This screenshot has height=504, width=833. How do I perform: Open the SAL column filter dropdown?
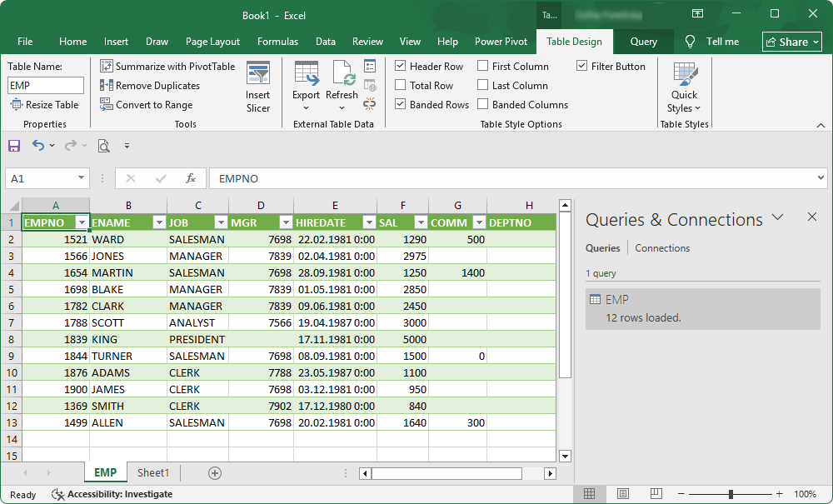pyautogui.click(x=421, y=222)
